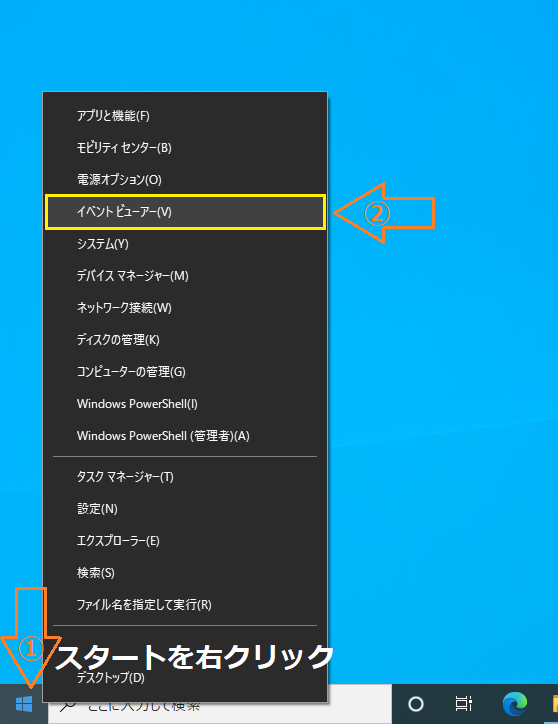558x724 pixels.
Task: Open 設定(N) from the menu
Action: [x=185, y=509]
